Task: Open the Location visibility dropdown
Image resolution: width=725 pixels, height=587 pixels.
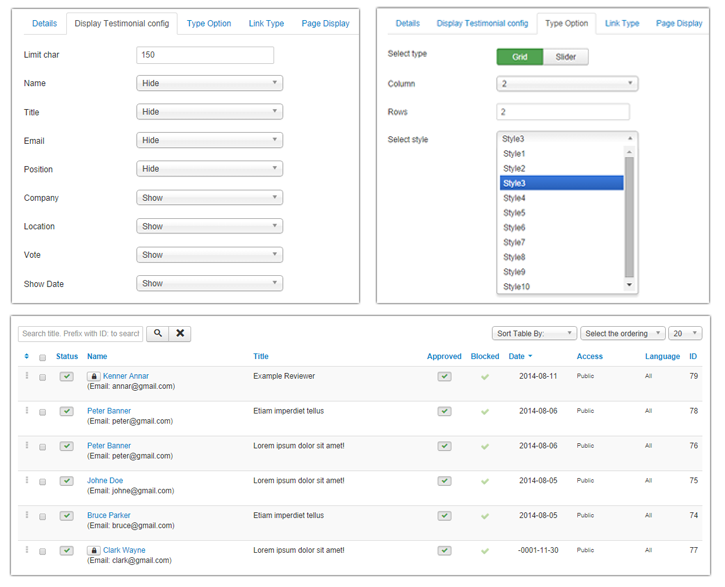Action: pyautogui.click(x=209, y=226)
